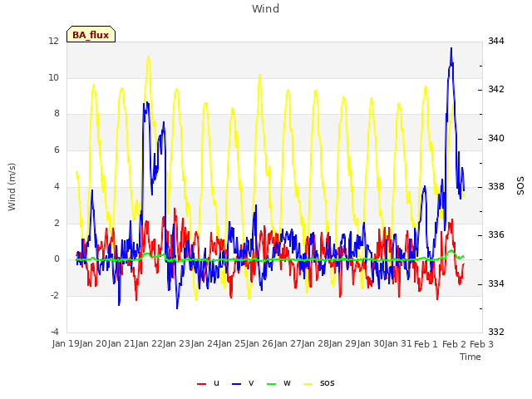Click the left axis value -4

tap(55, 332)
